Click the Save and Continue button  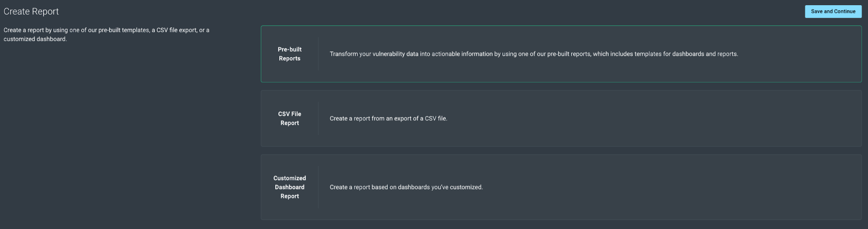coord(833,12)
